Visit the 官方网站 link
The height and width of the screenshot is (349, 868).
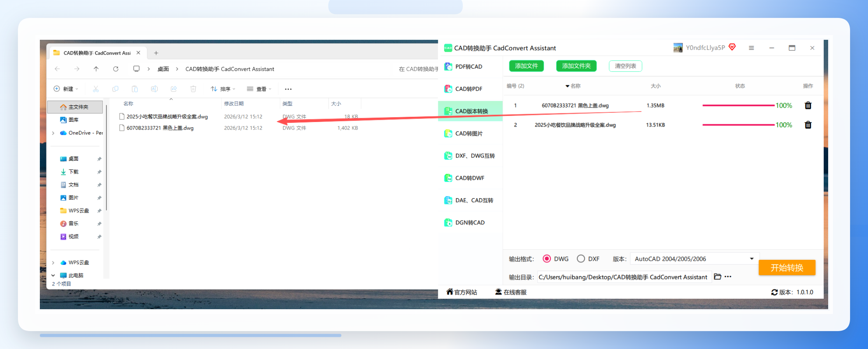pos(462,292)
